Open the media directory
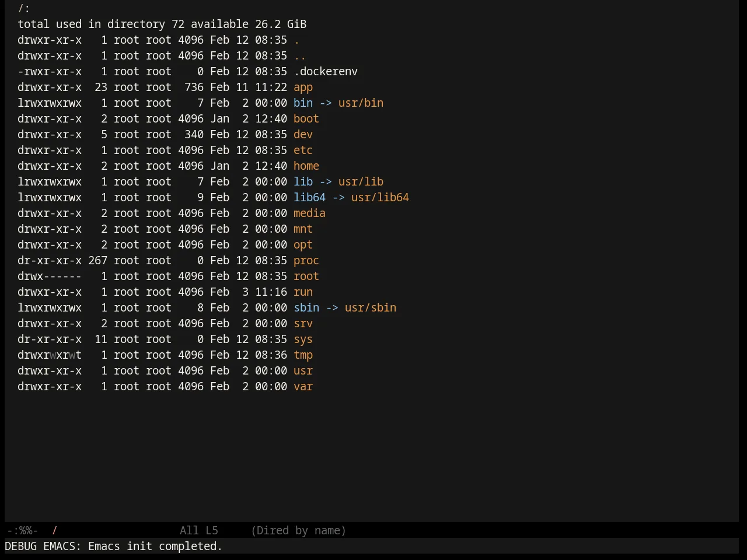 [x=309, y=213]
